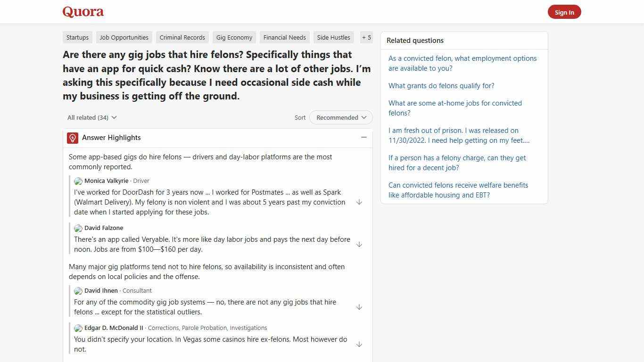The height and width of the screenshot is (362, 644).
Task: Open Monica Valkyrie's profile avatar
Action: pos(78,181)
